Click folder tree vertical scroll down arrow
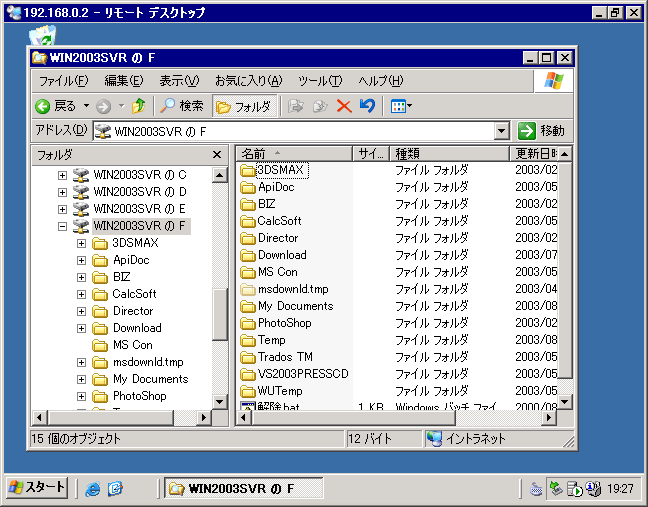Screen dimensions: 648x507 pos(219,401)
